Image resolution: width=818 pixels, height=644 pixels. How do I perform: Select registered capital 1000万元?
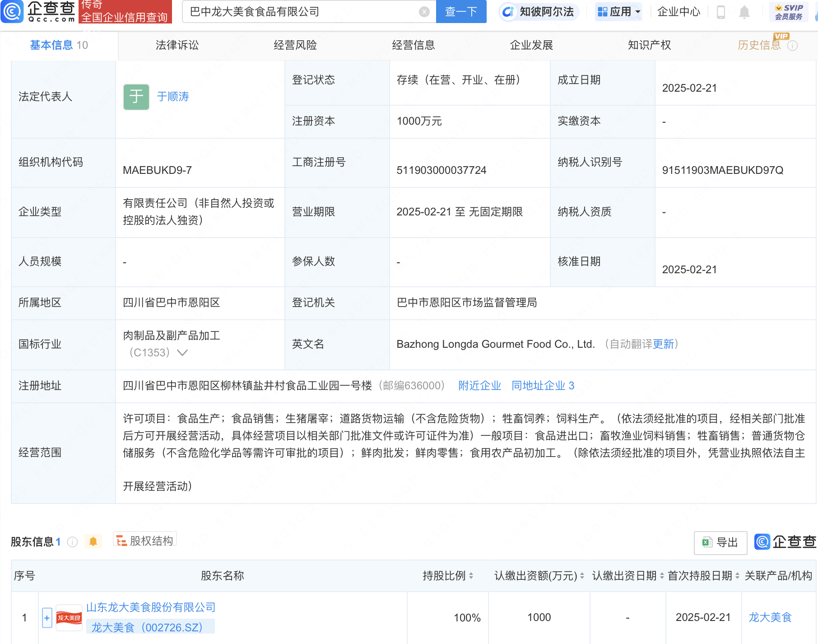click(x=419, y=121)
